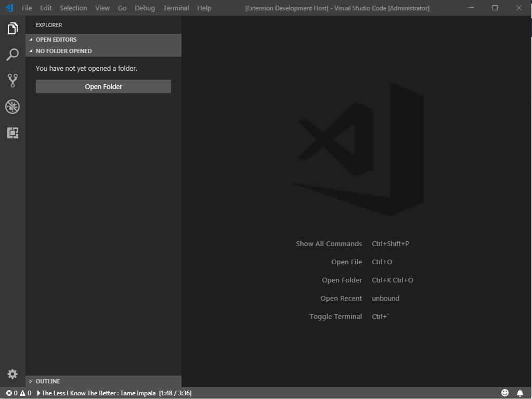Screen dimensions: 532x399
Task: Click the 'Ctrl+K Ctrl+O' shortcut text
Action: 393,280
